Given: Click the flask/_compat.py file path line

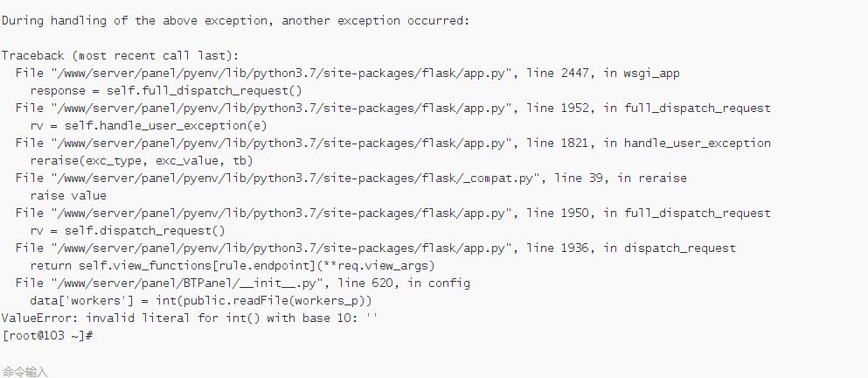Looking at the screenshot, I should pyautogui.click(x=351, y=178).
